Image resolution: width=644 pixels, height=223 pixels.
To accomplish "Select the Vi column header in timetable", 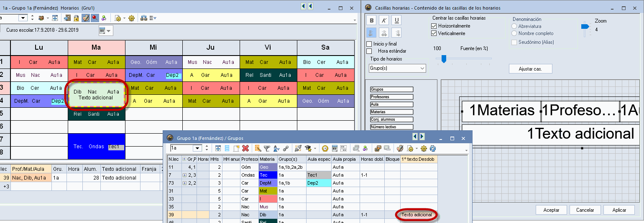I will [268, 47].
